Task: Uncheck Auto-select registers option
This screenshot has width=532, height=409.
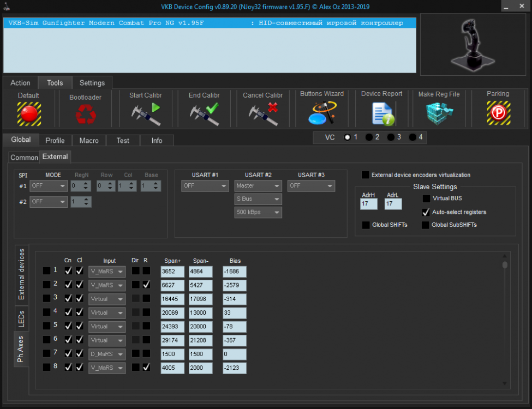Action: point(426,212)
